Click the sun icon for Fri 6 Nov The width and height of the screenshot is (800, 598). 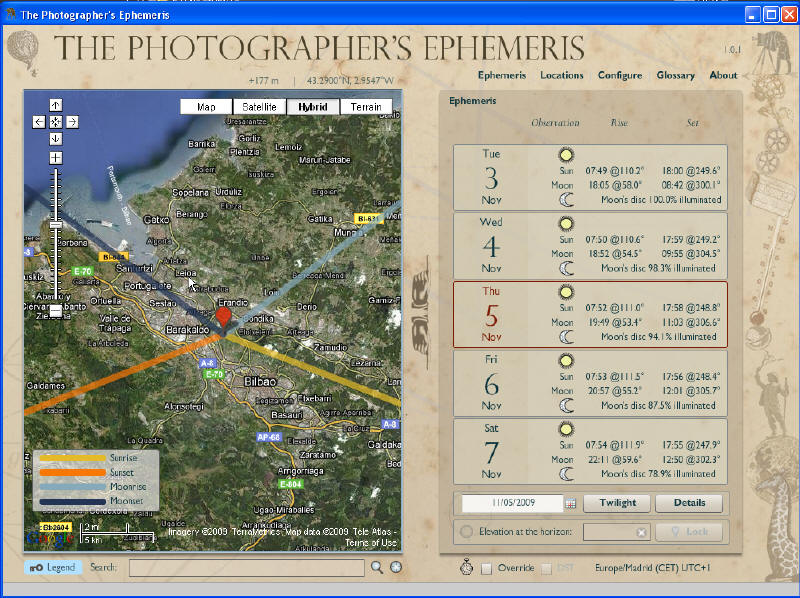[566, 361]
